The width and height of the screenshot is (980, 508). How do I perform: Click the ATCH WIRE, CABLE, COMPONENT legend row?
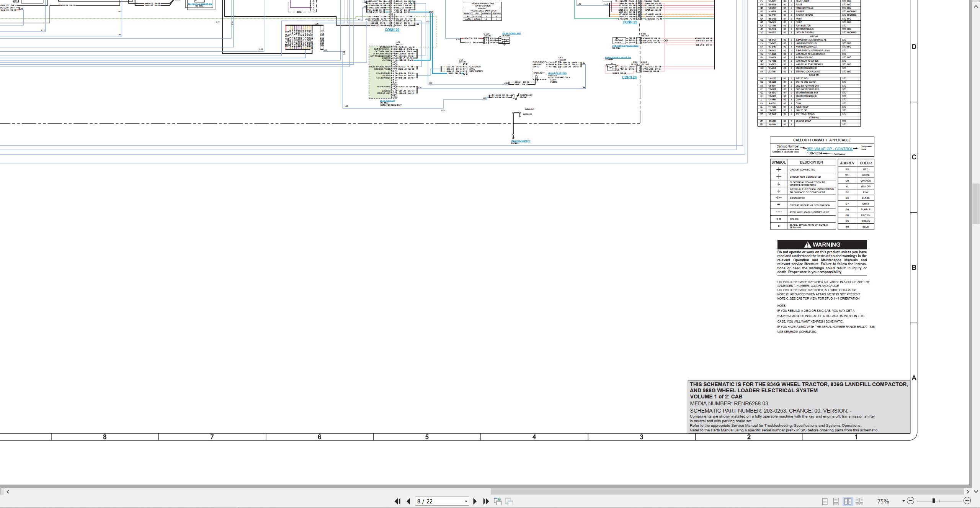(803, 212)
